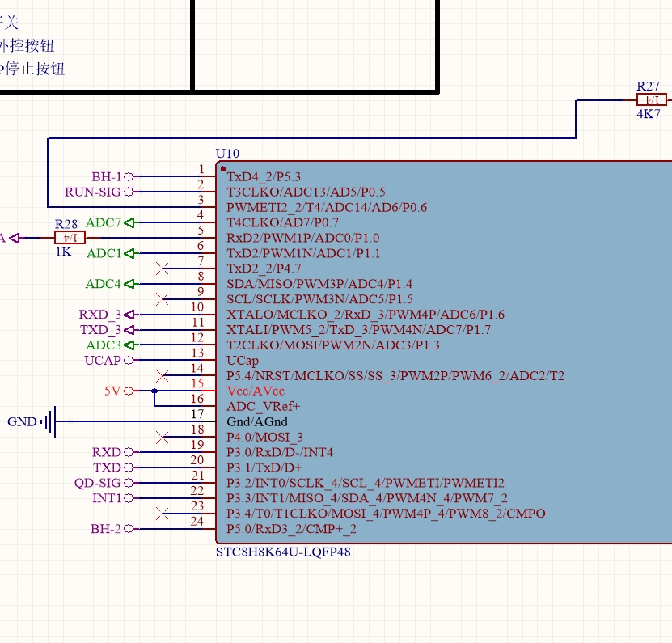Select the GND power ground symbol
Image resolution: width=672 pixels, height=643 pixels.
click(x=32, y=422)
